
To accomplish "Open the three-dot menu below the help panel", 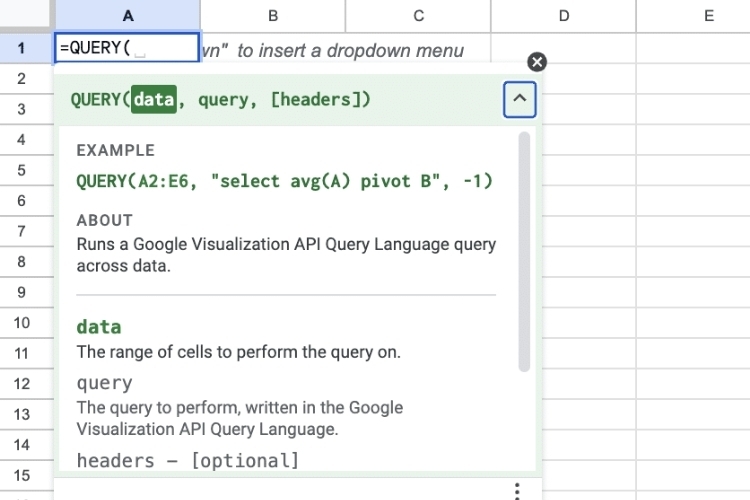I will pyautogui.click(x=517, y=491).
